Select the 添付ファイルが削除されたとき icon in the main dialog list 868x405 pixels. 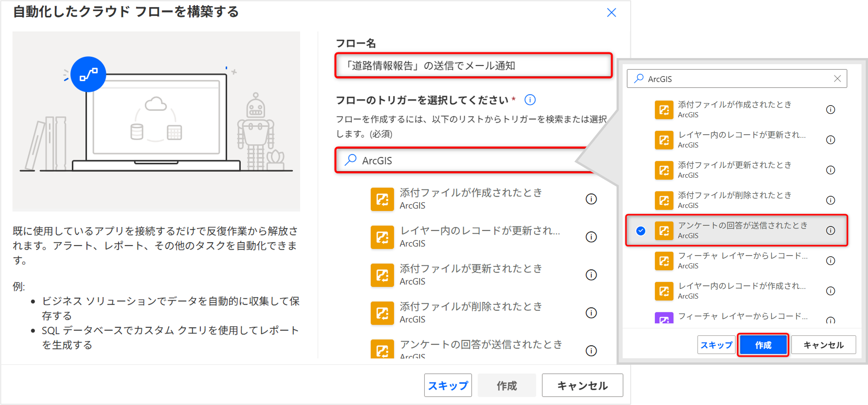click(382, 313)
